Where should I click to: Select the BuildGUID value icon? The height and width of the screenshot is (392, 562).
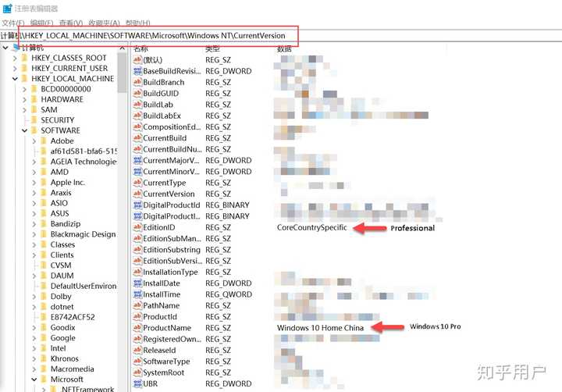(x=137, y=93)
